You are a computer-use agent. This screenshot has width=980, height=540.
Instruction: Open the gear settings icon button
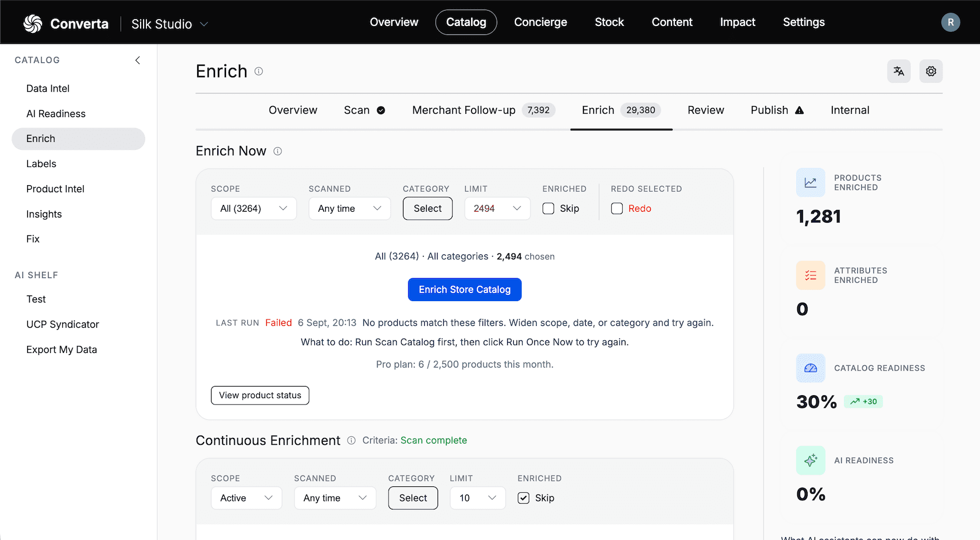[931, 72]
